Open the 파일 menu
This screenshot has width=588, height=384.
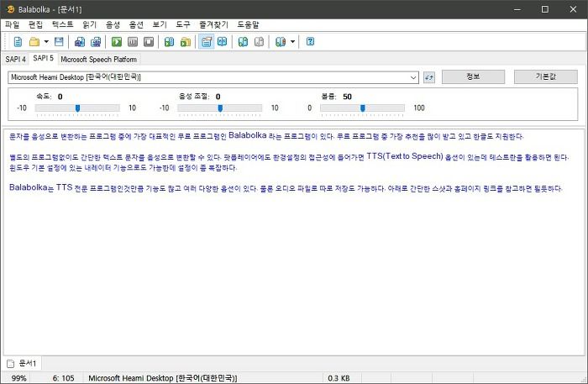12,24
